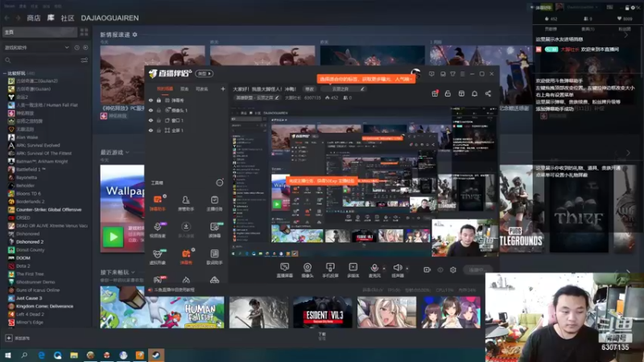
Task: Open the notification bell icon
Action: pos(474,93)
